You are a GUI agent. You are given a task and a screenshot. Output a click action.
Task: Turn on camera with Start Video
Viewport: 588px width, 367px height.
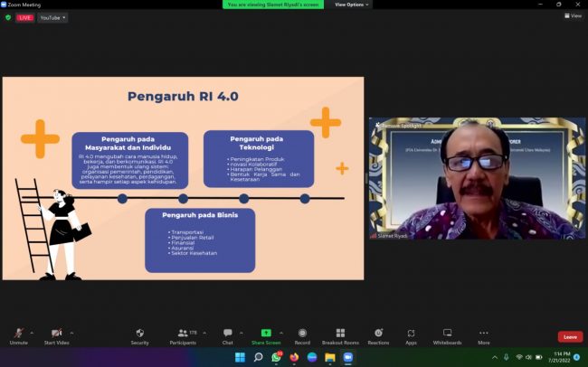pos(56,336)
